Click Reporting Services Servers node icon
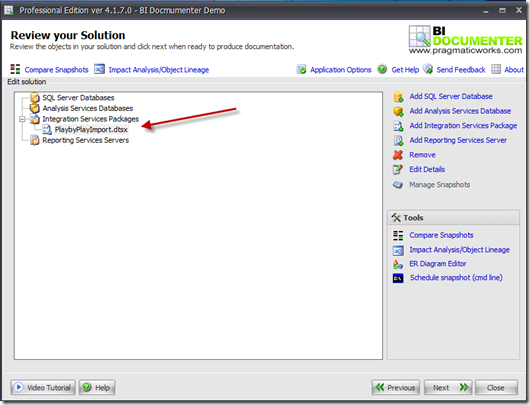This screenshot has width=530, height=405. pos(34,140)
